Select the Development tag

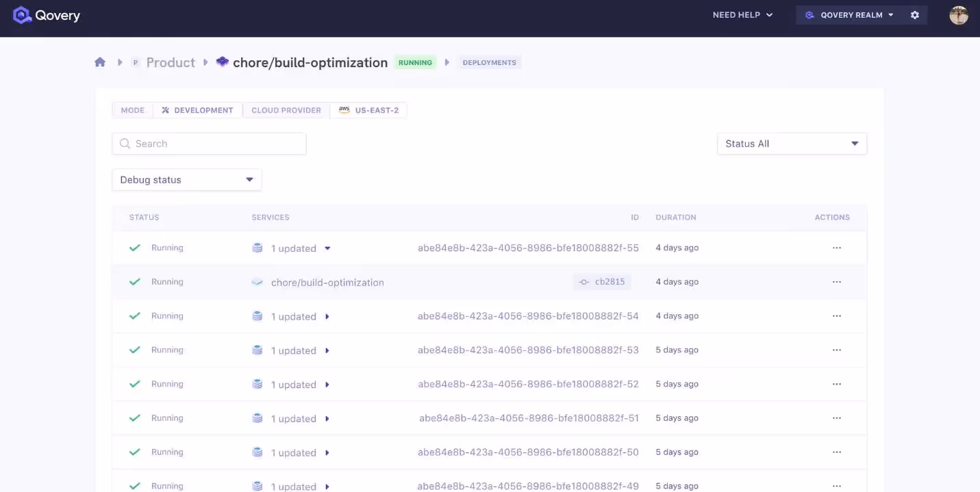pyautogui.click(x=197, y=110)
